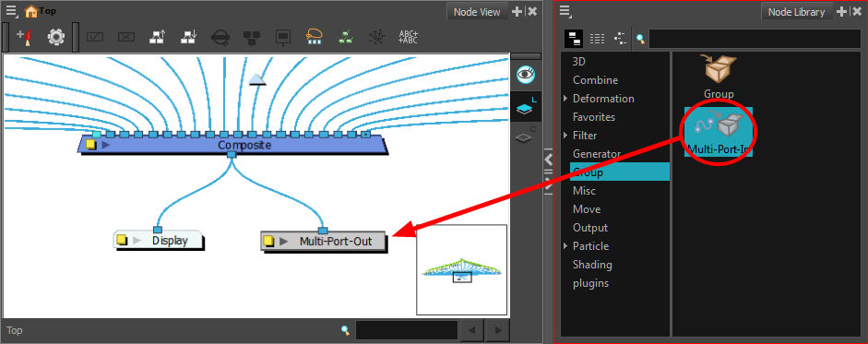
Task: Click the Composite node header bar
Action: pos(232,145)
